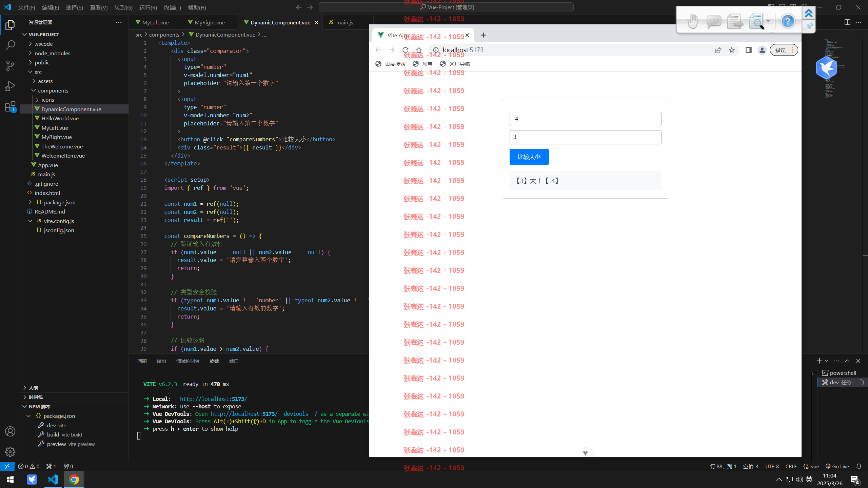868x488 pixels.
Task: Click the 淘宝 bookmark
Action: 422,64
